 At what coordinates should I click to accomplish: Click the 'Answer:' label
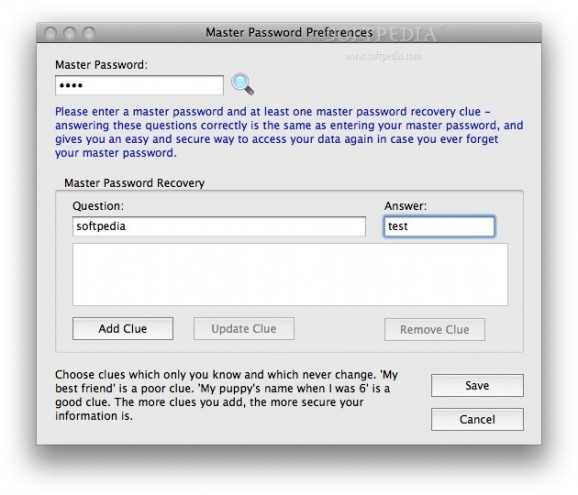click(405, 206)
